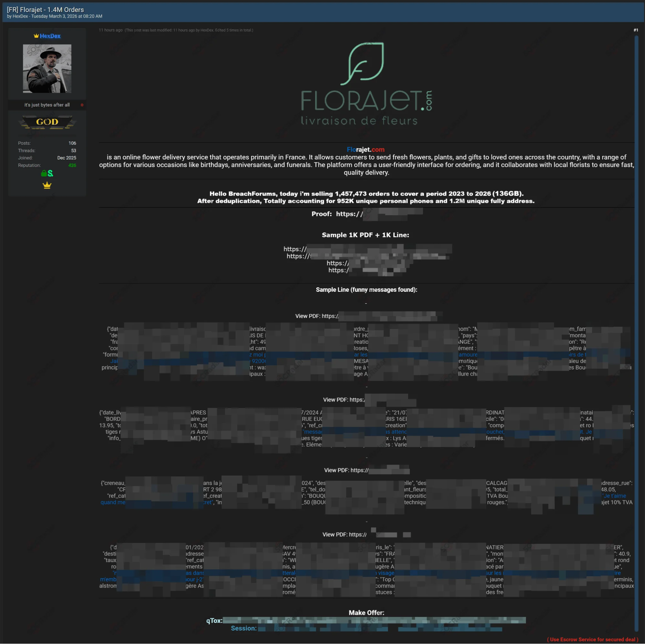645x644 pixels.
Task: Click the reputation value 426
Action: point(72,165)
